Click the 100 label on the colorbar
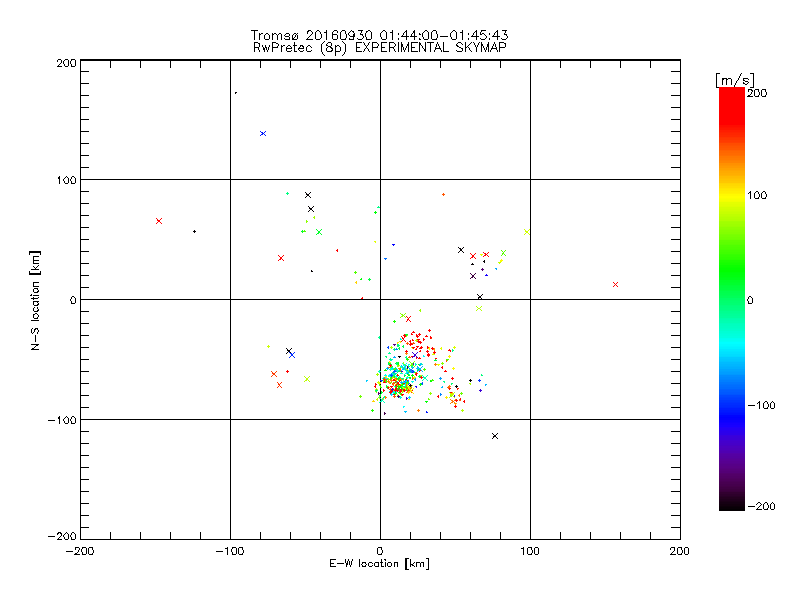 (x=757, y=195)
